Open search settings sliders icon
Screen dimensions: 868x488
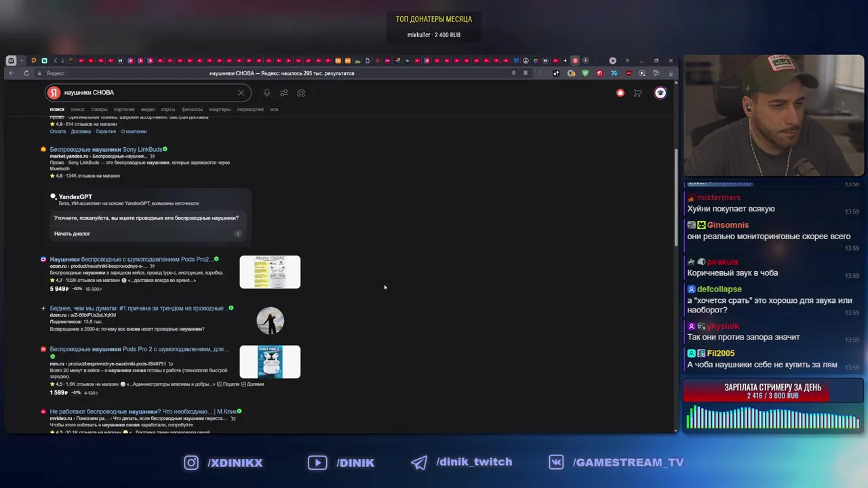click(284, 93)
